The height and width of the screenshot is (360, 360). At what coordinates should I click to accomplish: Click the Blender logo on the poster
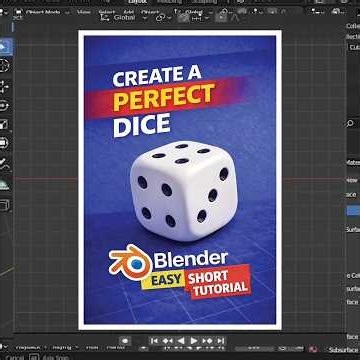click(131, 262)
